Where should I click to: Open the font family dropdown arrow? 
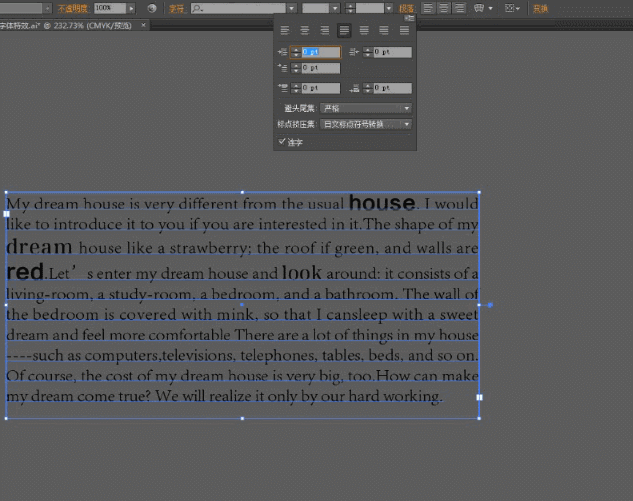tap(291, 8)
